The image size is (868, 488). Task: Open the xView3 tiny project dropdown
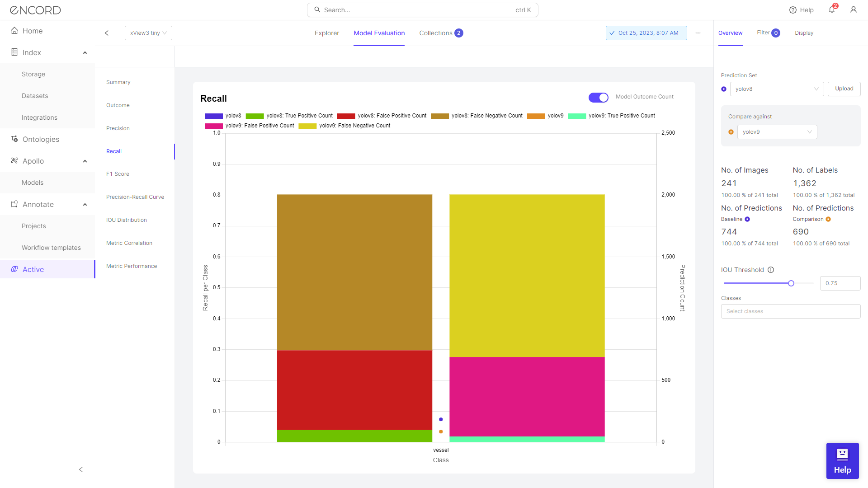[x=148, y=33]
